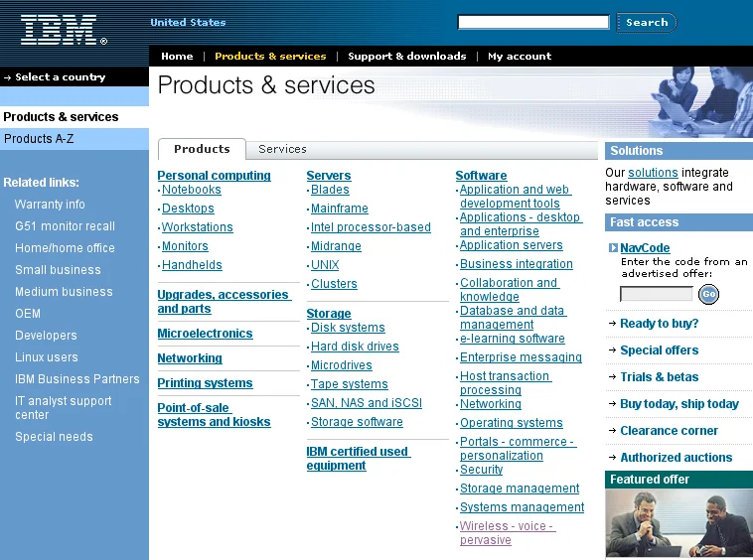The image size is (753, 560).
Task: Open Linux users link
Action: [x=47, y=357]
